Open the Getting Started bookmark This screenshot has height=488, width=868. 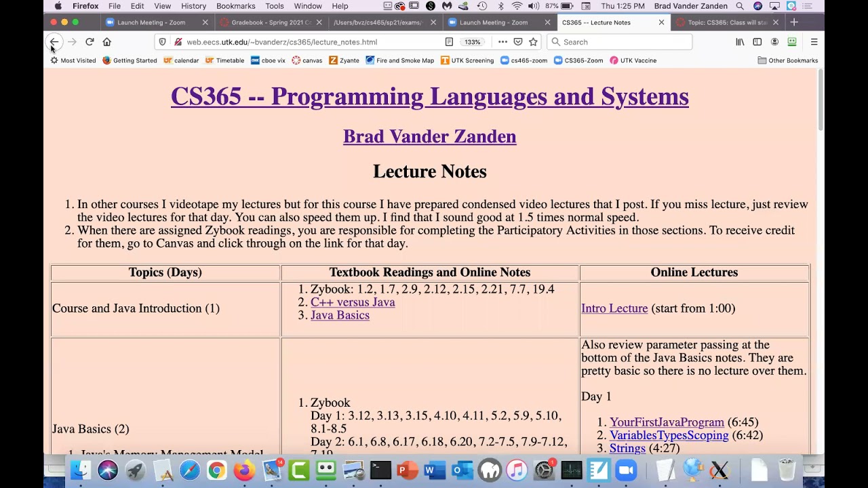[x=130, y=60]
